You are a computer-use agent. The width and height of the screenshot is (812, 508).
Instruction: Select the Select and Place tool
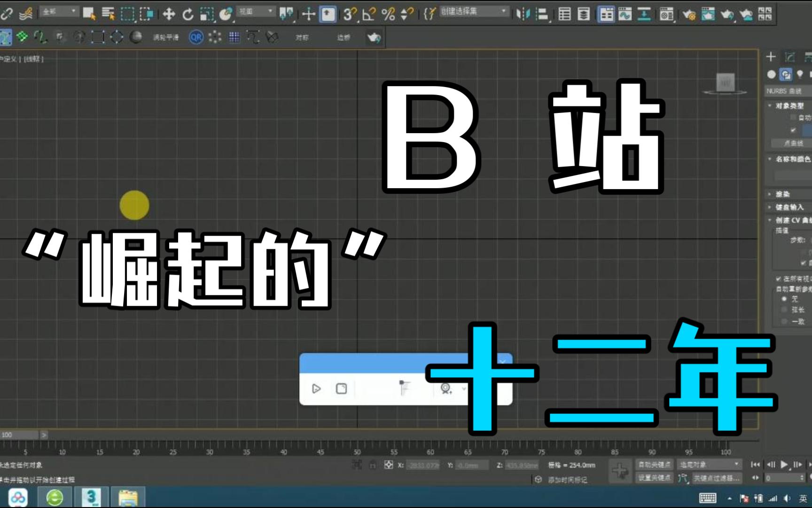click(x=226, y=14)
